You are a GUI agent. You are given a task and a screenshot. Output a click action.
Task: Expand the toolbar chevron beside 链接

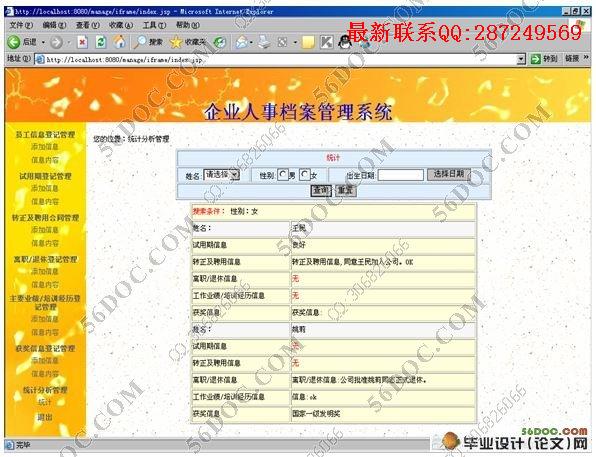[x=586, y=58]
